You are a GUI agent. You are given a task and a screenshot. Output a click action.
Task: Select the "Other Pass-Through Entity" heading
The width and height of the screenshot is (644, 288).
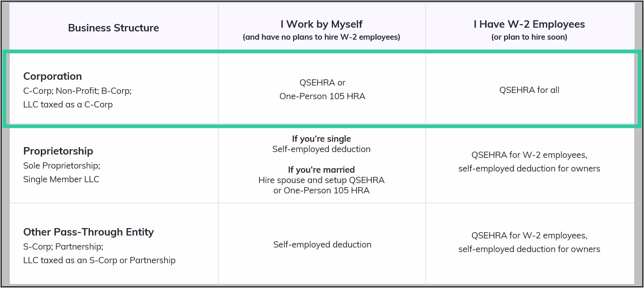coord(89,232)
